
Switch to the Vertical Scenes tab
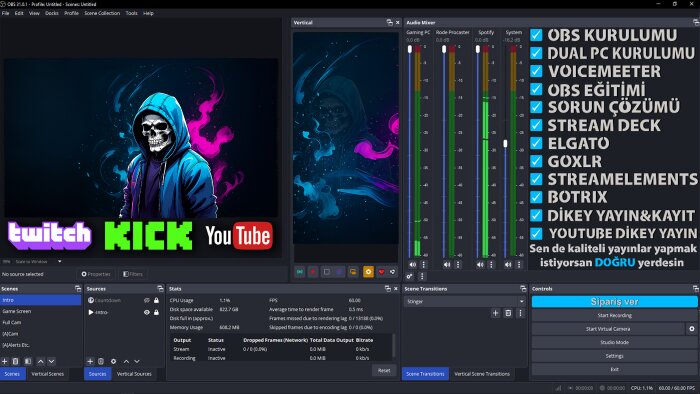coord(47,374)
